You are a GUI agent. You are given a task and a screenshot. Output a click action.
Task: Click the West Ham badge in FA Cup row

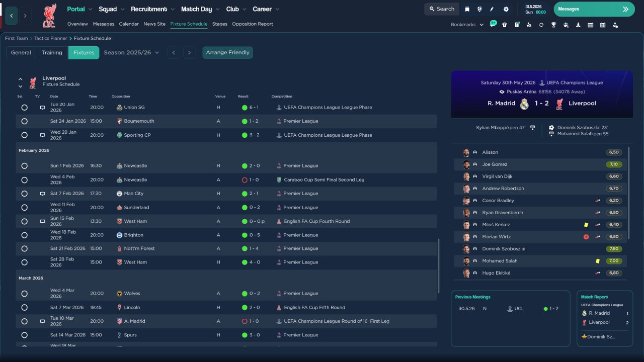tap(119, 221)
